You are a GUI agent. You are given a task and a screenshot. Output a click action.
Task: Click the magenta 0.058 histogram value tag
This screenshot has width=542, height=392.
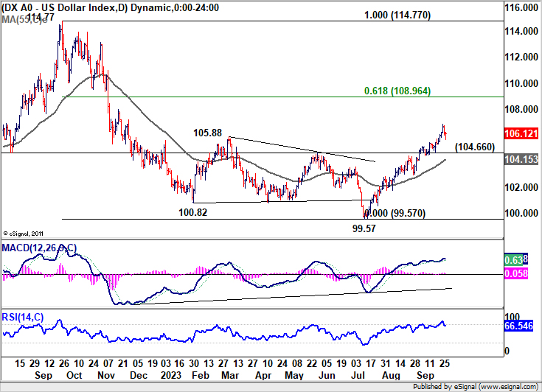(515, 273)
